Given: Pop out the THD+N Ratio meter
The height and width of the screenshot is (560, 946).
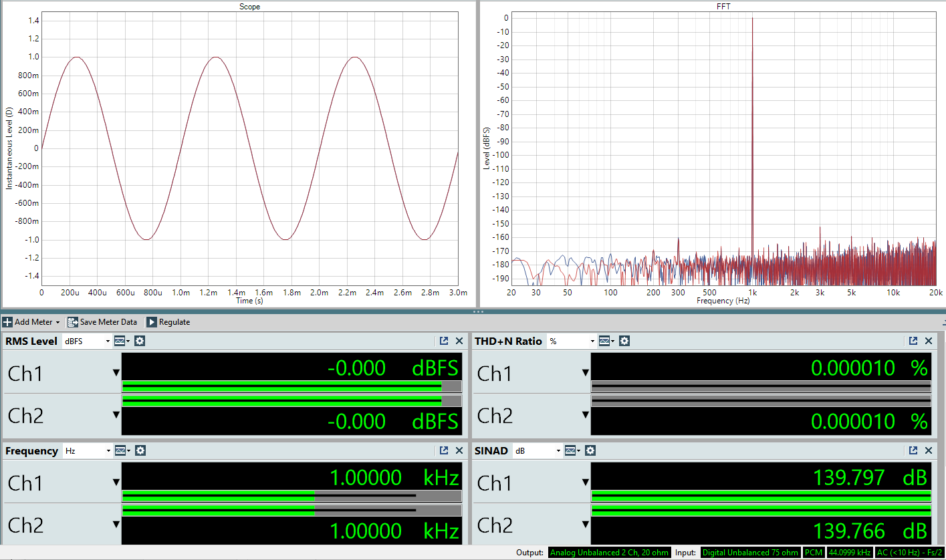Looking at the screenshot, I should point(913,341).
